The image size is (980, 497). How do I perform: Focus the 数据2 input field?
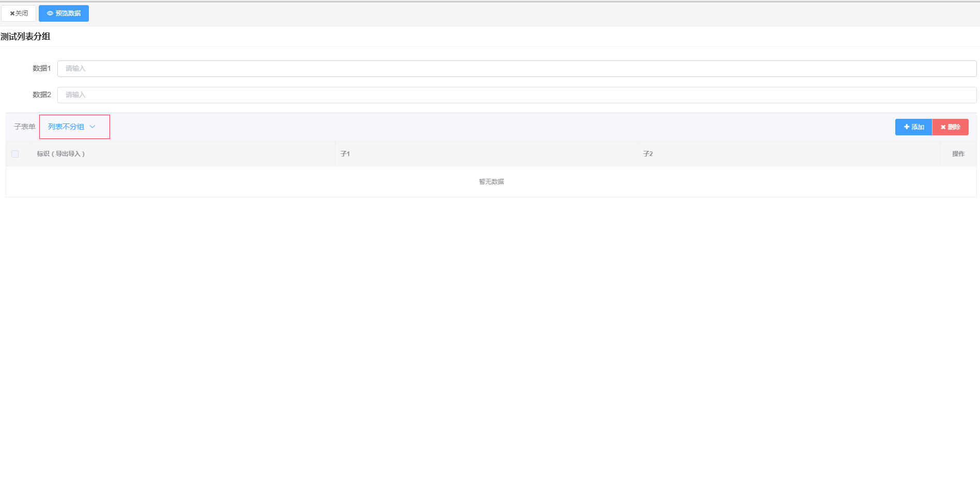coord(517,95)
